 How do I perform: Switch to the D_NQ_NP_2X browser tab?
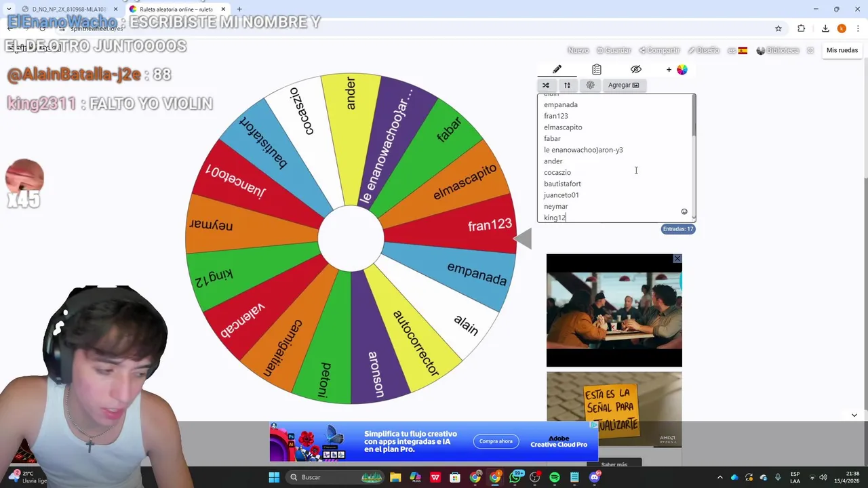pos(69,9)
